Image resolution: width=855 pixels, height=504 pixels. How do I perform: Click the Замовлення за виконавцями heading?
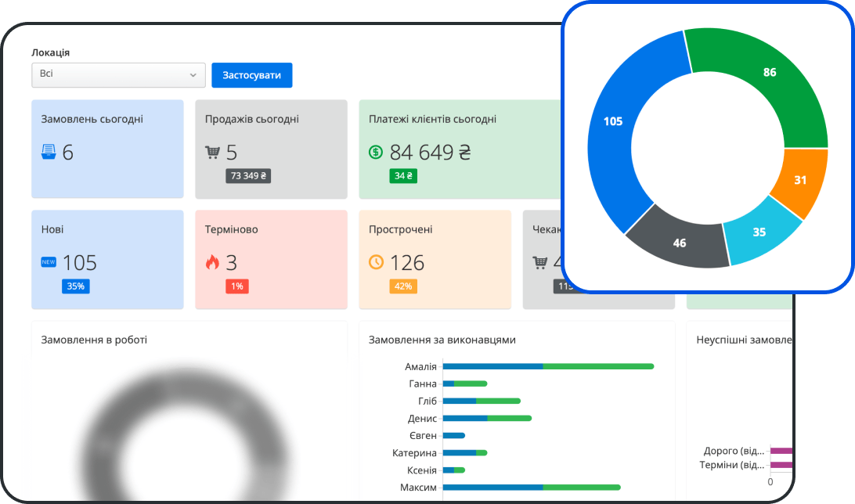click(442, 340)
